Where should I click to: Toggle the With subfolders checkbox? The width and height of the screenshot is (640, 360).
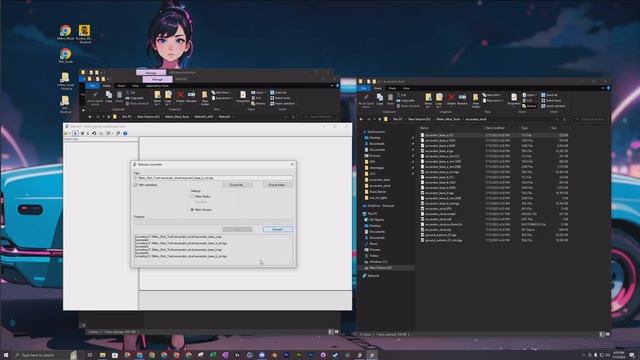(136, 185)
